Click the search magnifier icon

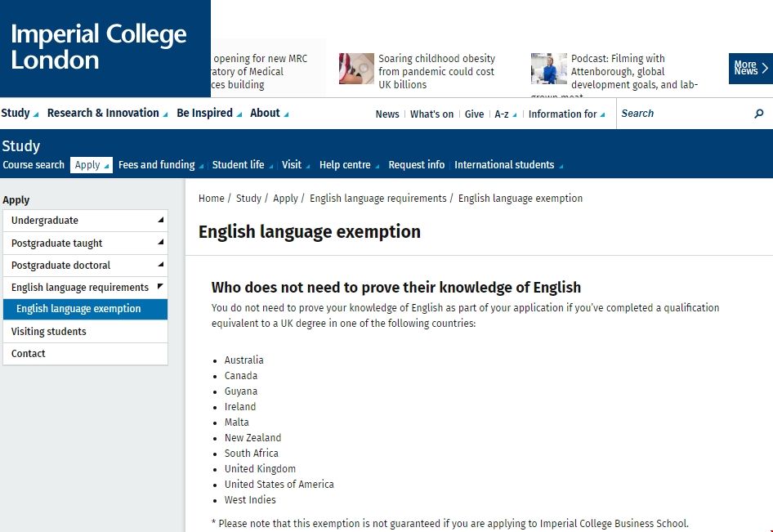pyautogui.click(x=758, y=114)
